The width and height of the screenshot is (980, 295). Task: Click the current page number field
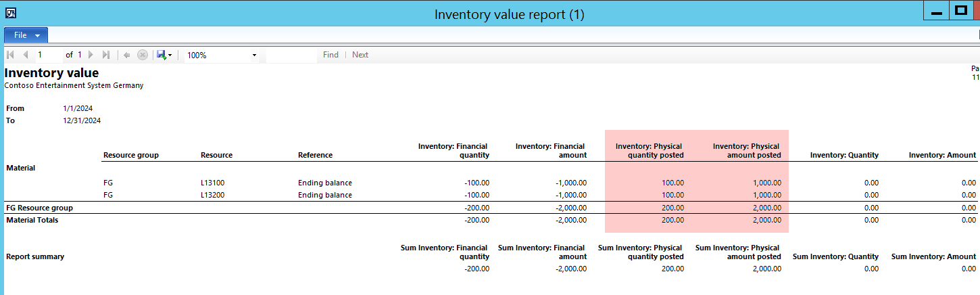[49, 55]
